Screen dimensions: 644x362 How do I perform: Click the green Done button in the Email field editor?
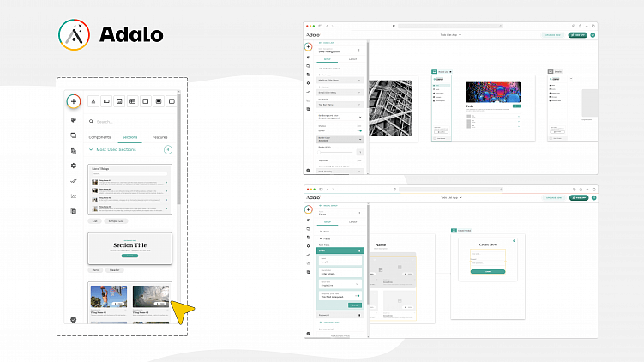pyautogui.click(x=354, y=305)
